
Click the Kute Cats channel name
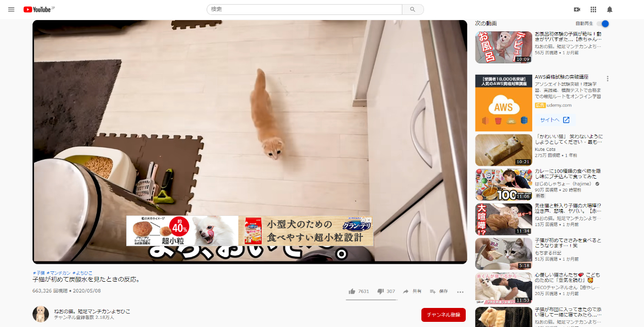click(x=546, y=149)
